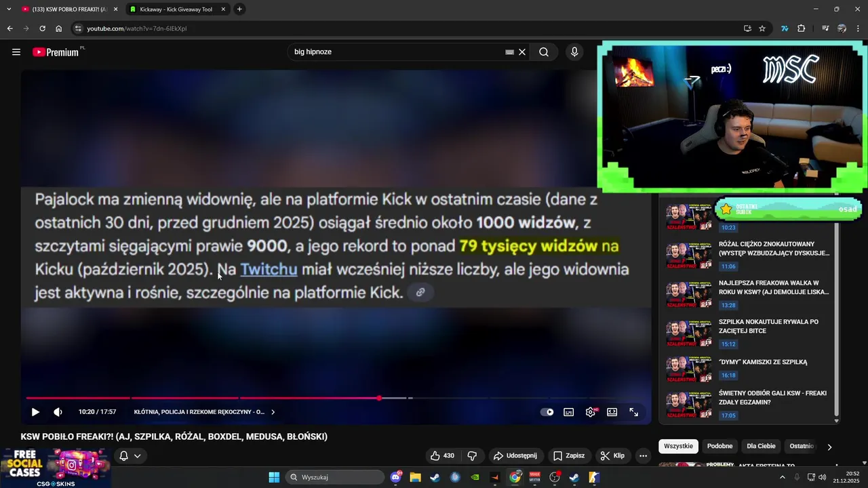The height and width of the screenshot is (488, 868).
Task: Open the Windows Start menu
Action: [274, 477]
